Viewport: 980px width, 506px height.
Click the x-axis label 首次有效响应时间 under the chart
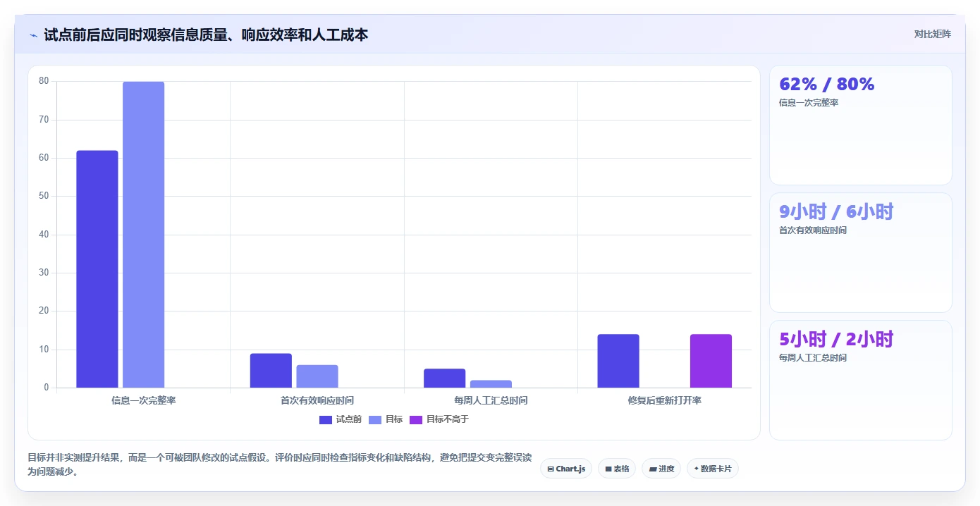click(x=317, y=400)
